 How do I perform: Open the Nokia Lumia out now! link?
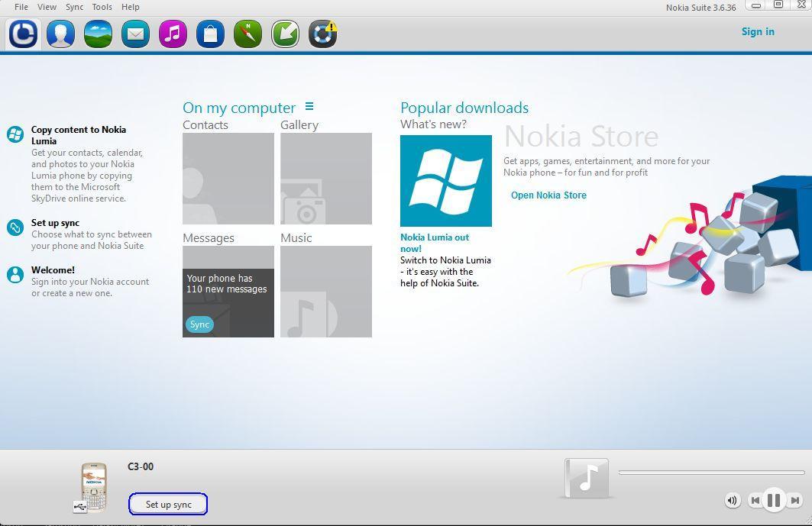[435, 243]
